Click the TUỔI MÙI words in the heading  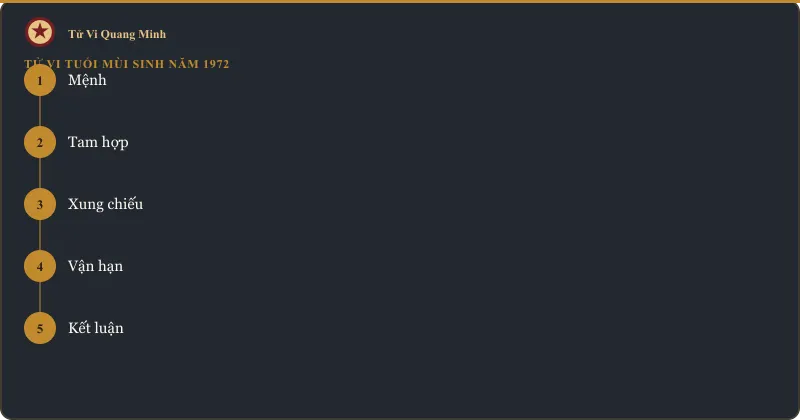(x=96, y=64)
